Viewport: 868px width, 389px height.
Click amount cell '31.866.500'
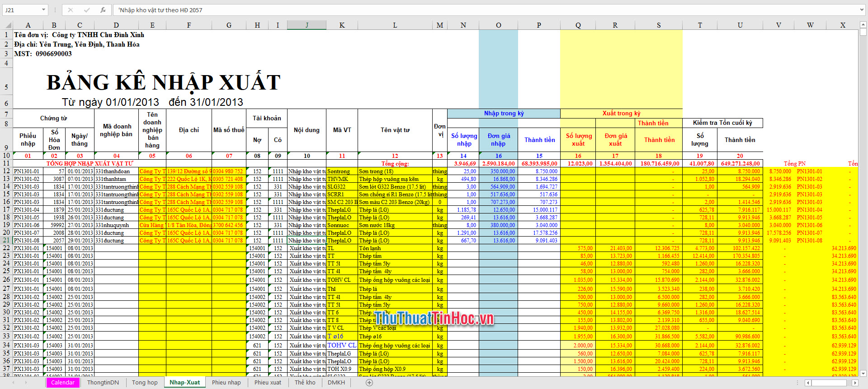659,337
